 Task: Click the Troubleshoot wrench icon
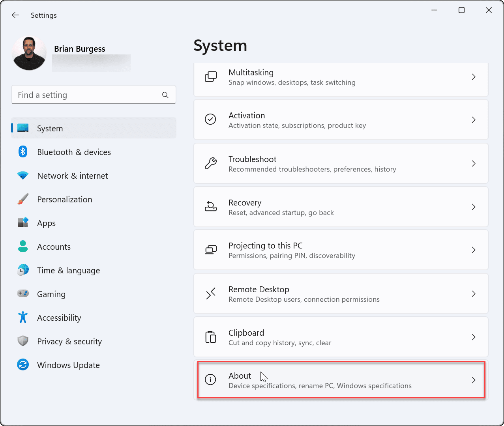click(x=211, y=163)
